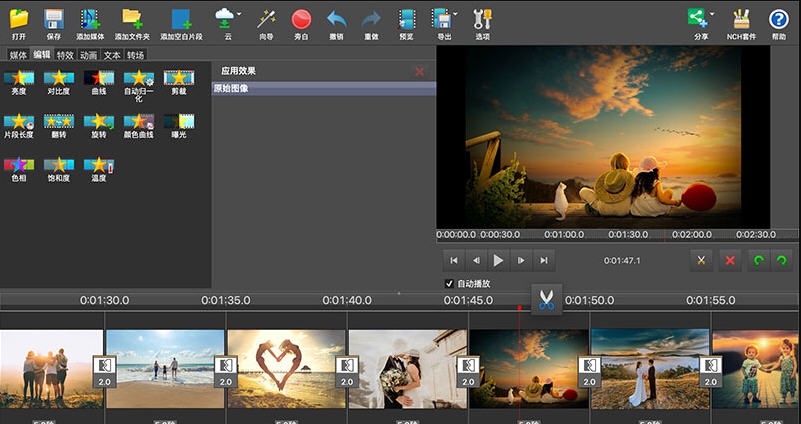Preview the slideshow with the 预览 icon
The width and height of the screenshot is (801, 424).
[407, 19]
